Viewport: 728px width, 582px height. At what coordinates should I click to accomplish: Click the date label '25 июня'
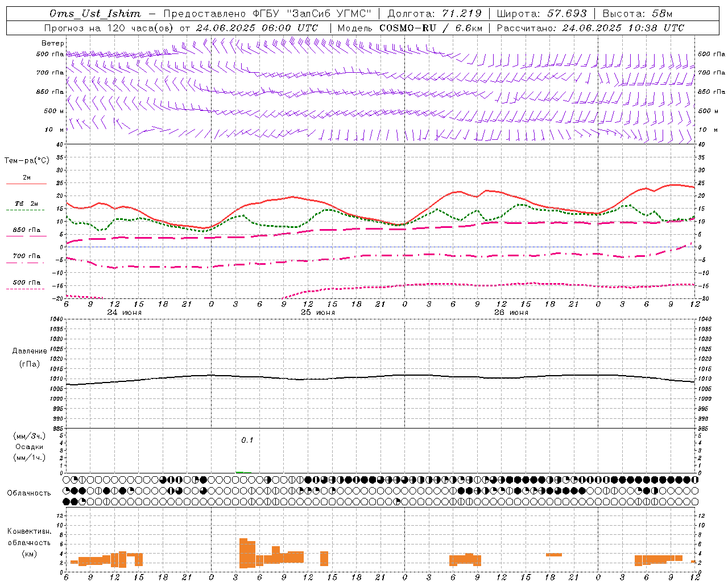pyautogui.click(x=318, y=313)
